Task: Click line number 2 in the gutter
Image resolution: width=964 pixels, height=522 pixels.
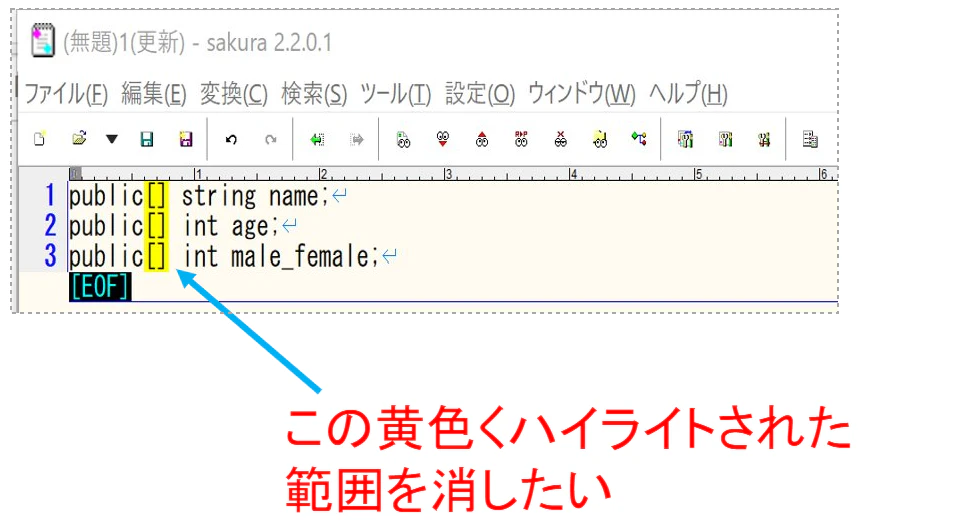Action: pos(50,226)
